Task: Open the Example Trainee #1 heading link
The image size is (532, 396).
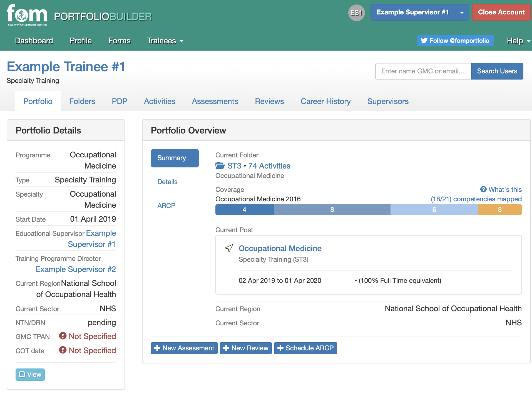Action: click(66, 67)
